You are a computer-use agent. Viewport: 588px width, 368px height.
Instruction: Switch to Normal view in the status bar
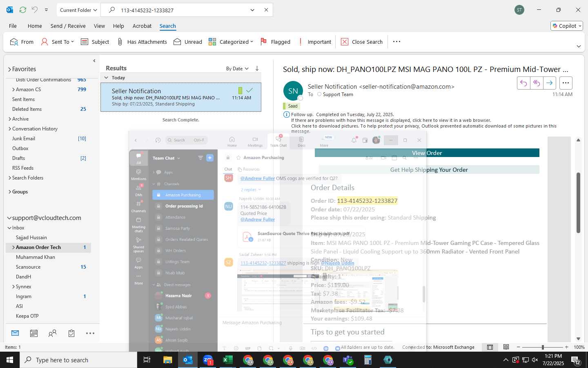(x=490, y=347)
